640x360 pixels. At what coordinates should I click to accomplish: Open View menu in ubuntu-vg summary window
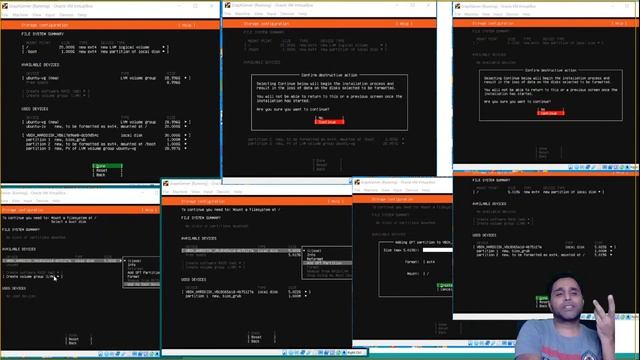click(37, 15)
